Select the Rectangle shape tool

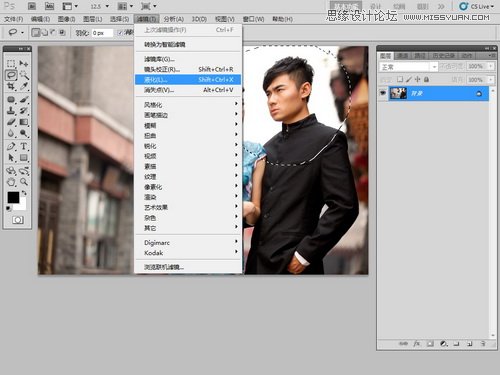click(x=24, y=158)
